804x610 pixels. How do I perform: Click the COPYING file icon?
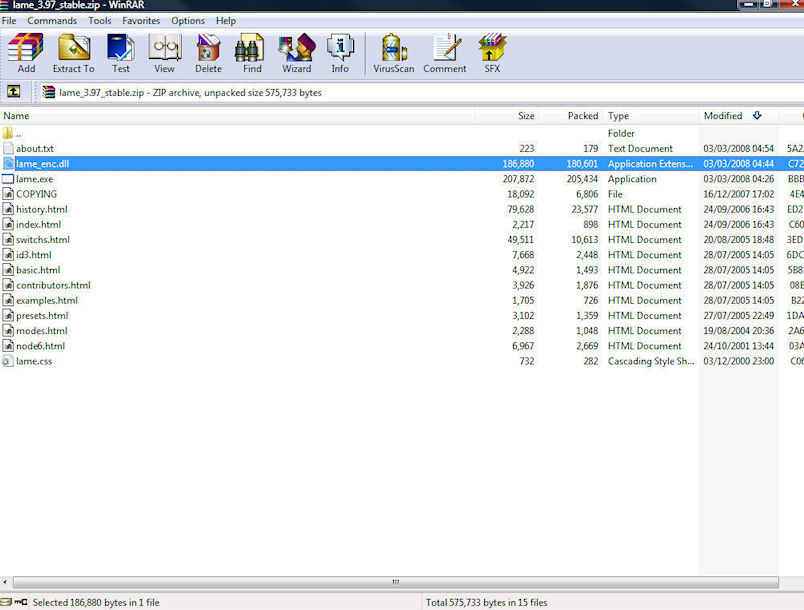[8, 194]
